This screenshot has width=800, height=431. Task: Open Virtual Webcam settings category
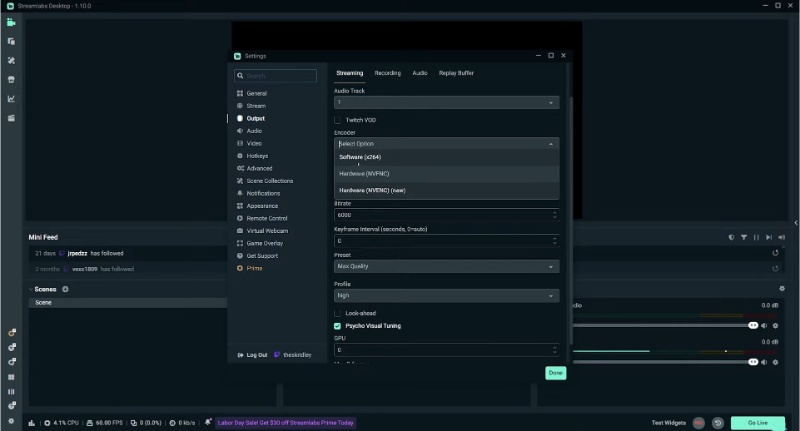[x=267, y=231]
